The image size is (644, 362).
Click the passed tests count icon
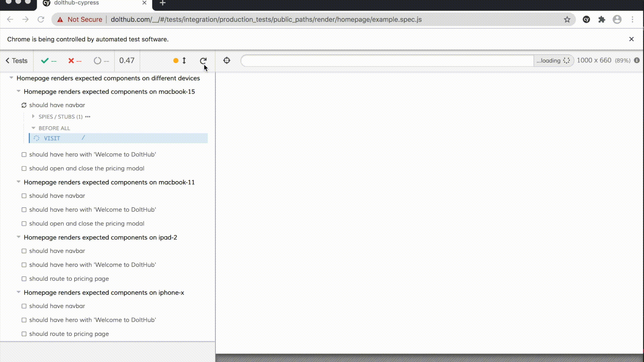coord(46,61)
